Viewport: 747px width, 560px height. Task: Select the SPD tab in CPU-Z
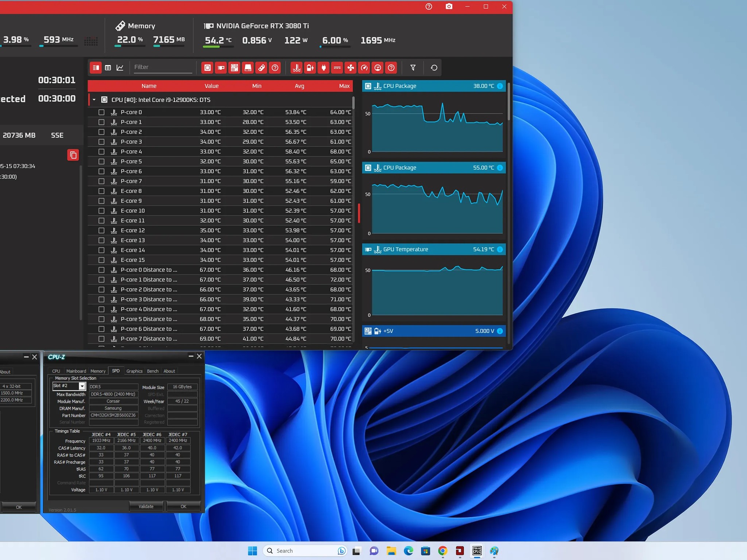[x=116, y=371]
